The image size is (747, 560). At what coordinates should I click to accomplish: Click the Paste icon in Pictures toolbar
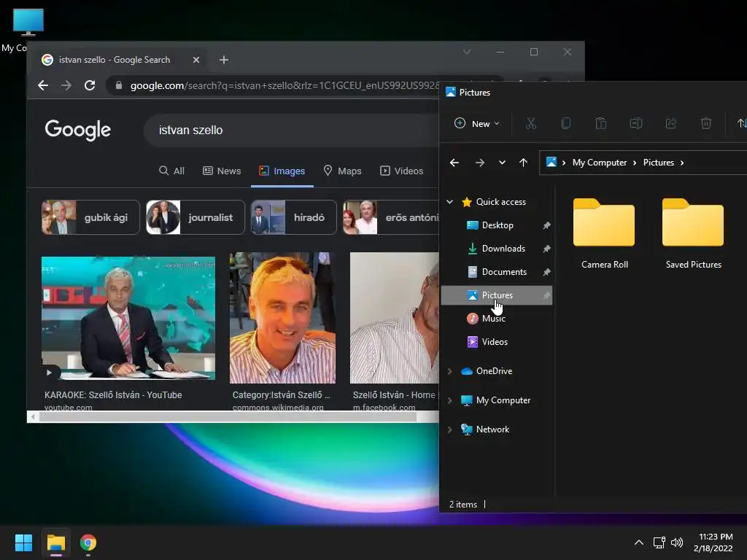pyautogui.click(x=601, y=124)
